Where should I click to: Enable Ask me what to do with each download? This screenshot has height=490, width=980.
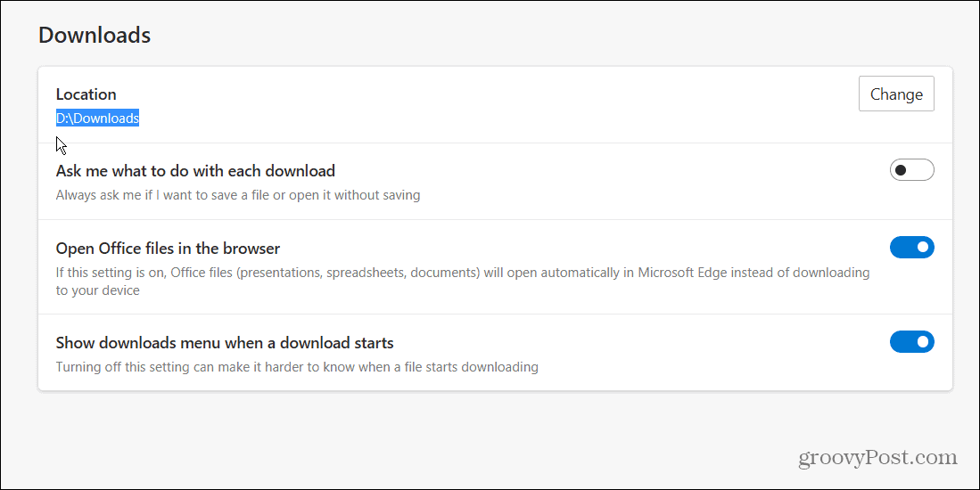pyautogui.click(x=911, y=170)
